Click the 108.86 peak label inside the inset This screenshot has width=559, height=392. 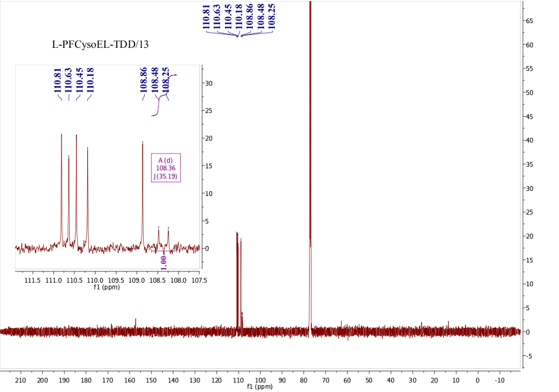[144, 79]
